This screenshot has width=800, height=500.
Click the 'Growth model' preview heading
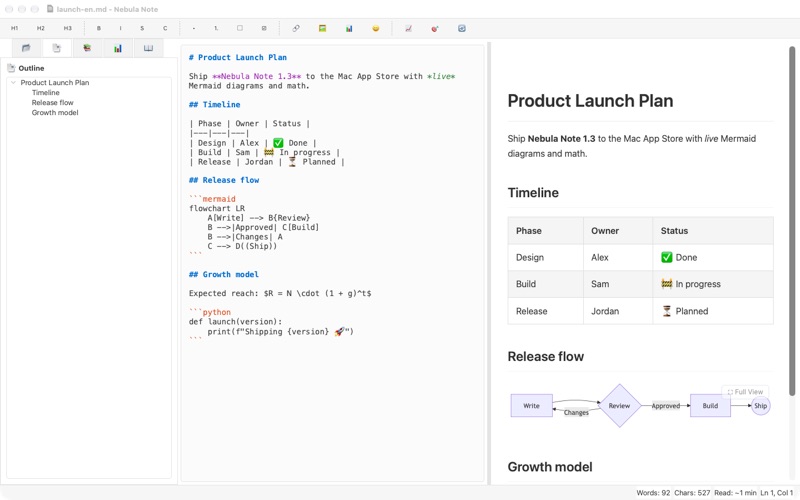pyautogui.click(x=550, y=467)
